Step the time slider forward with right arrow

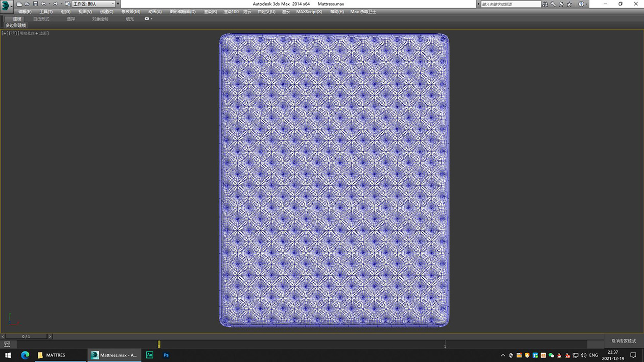pyautogui.click(x=50, y=336)
